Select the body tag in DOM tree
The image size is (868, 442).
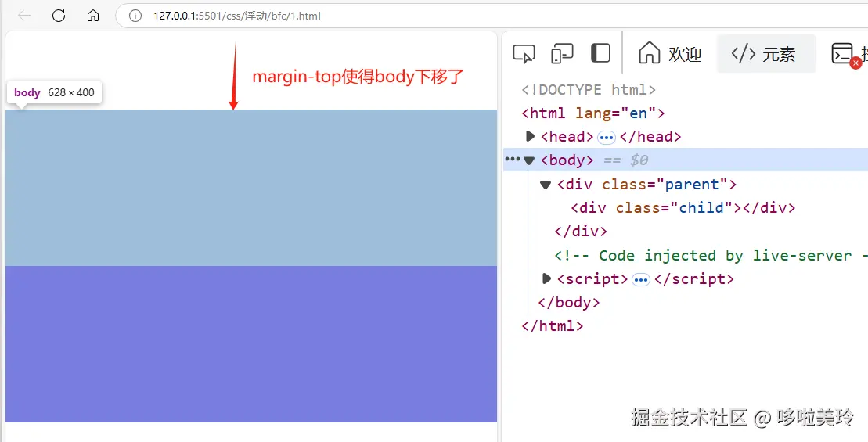(x=567, y=160)
